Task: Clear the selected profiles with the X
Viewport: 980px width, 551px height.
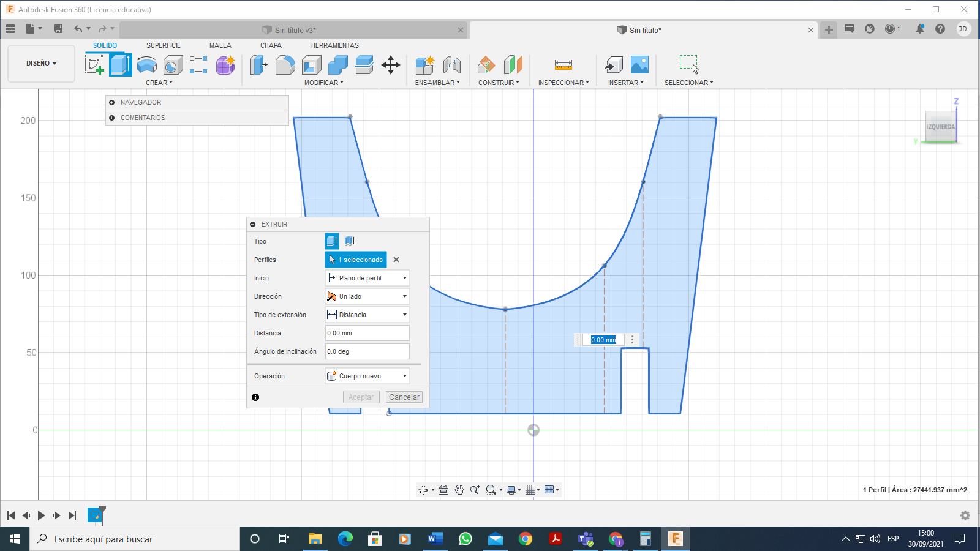Action: (396, 260)
